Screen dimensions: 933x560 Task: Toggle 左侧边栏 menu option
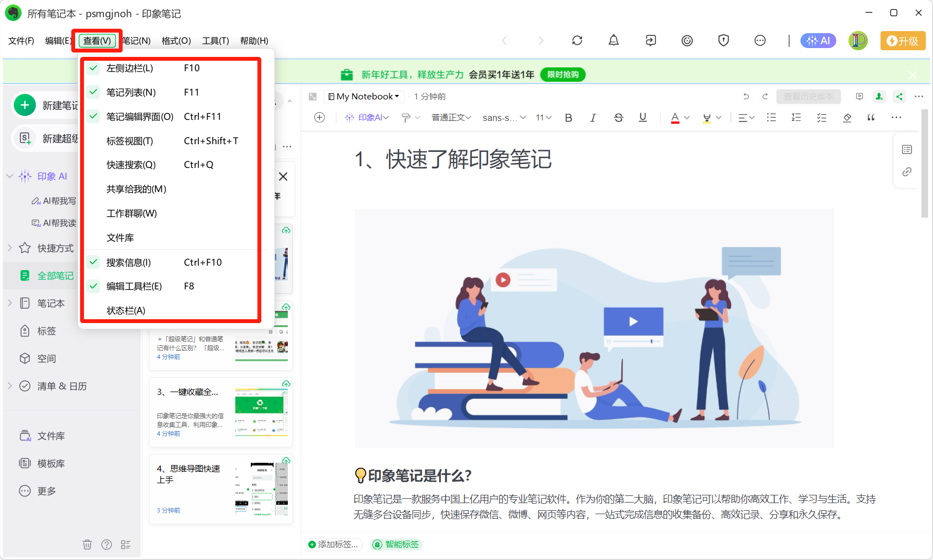[x=171, y=68]
